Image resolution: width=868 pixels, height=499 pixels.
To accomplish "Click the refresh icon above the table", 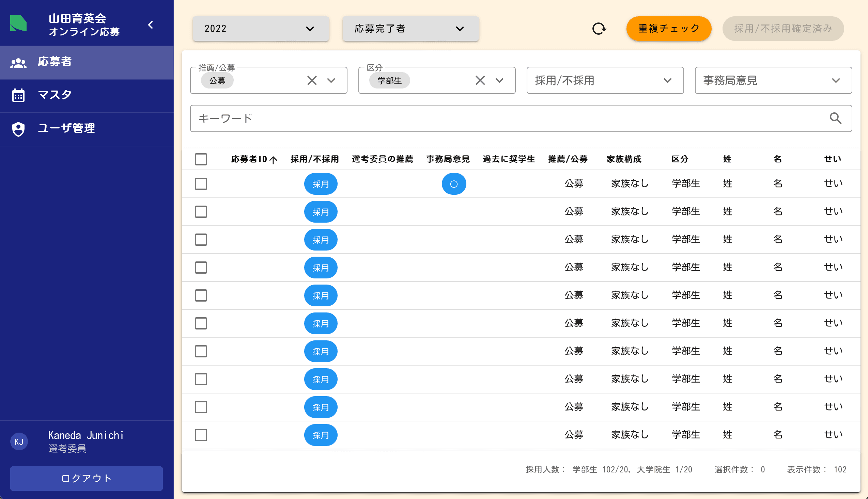I will (599, 29).
